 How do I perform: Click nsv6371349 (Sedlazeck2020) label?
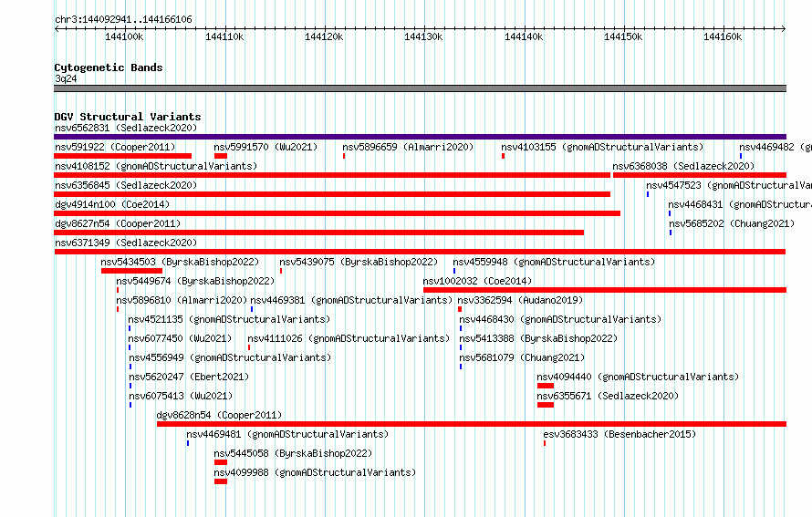pyautogui.click(x=126, y=243)
